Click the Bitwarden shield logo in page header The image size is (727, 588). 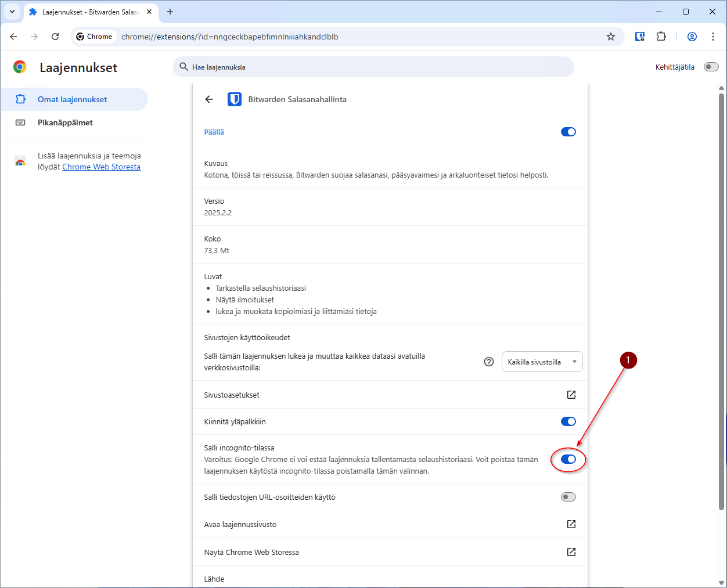(x=235, y=99)
